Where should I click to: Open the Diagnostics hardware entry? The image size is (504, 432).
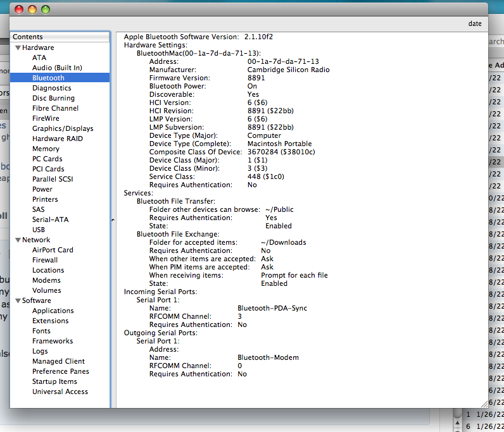click(52, 88)
